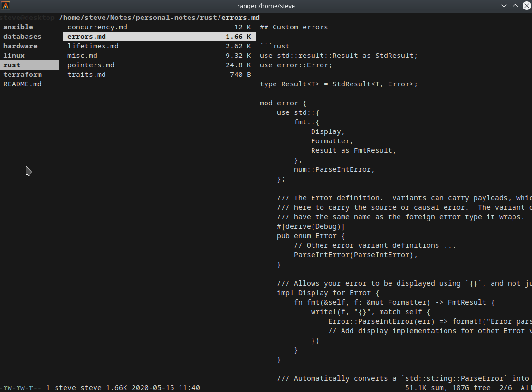Select README.md in the left column
532x392 pixels.
[22, 84]
